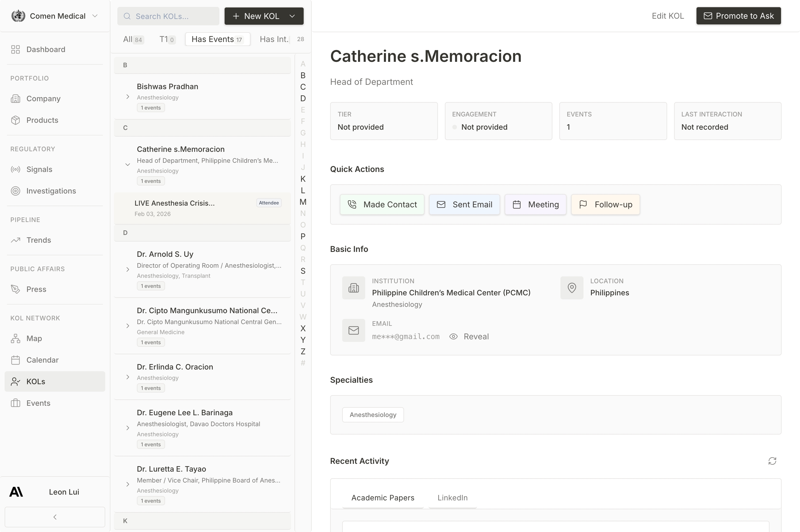Open the Comen Medical workspace dropdown
This screenshot has width=800, height=532.
(x=95, y=16)
